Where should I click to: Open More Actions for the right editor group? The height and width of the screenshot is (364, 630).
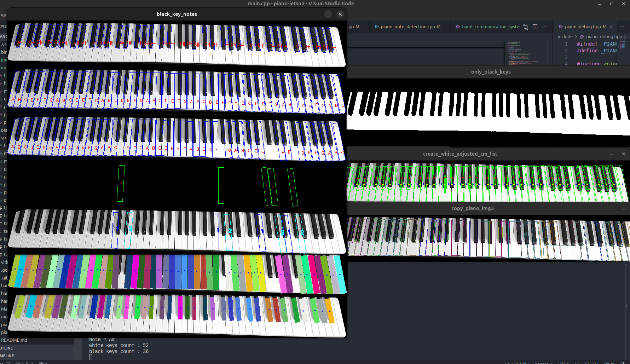click(622, 27)
